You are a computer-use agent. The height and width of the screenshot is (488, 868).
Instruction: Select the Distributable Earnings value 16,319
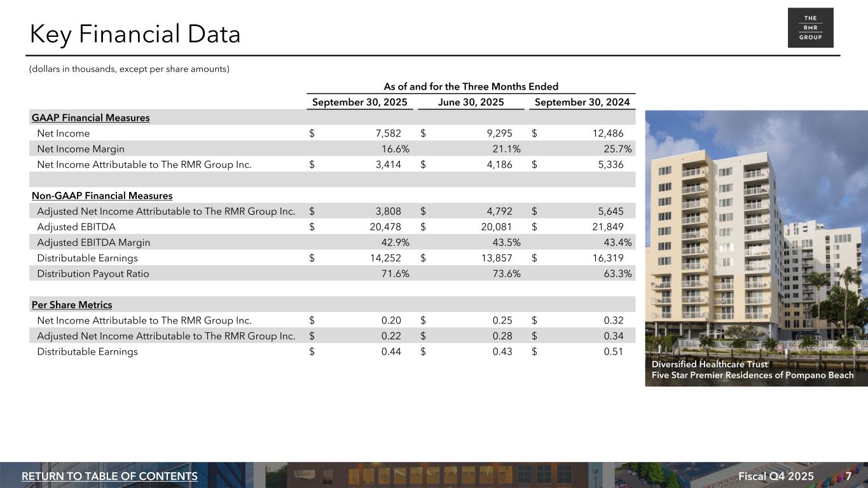(607, 258)
